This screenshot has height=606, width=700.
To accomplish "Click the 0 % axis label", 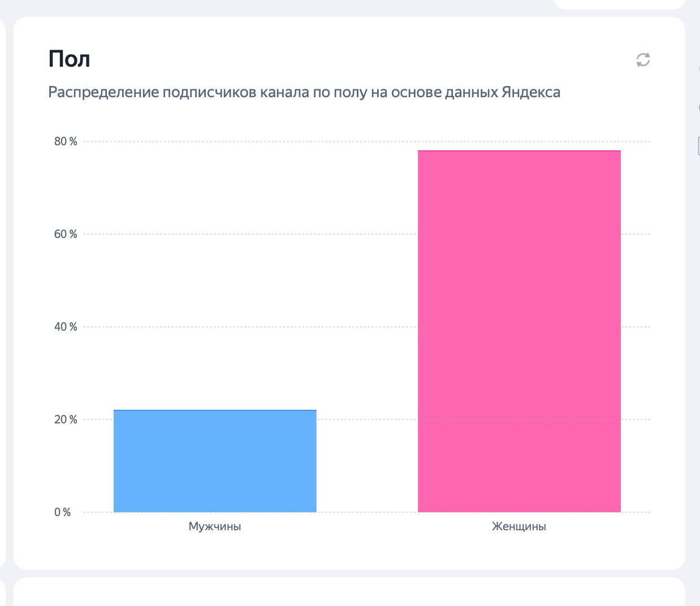I will point(63,512).
